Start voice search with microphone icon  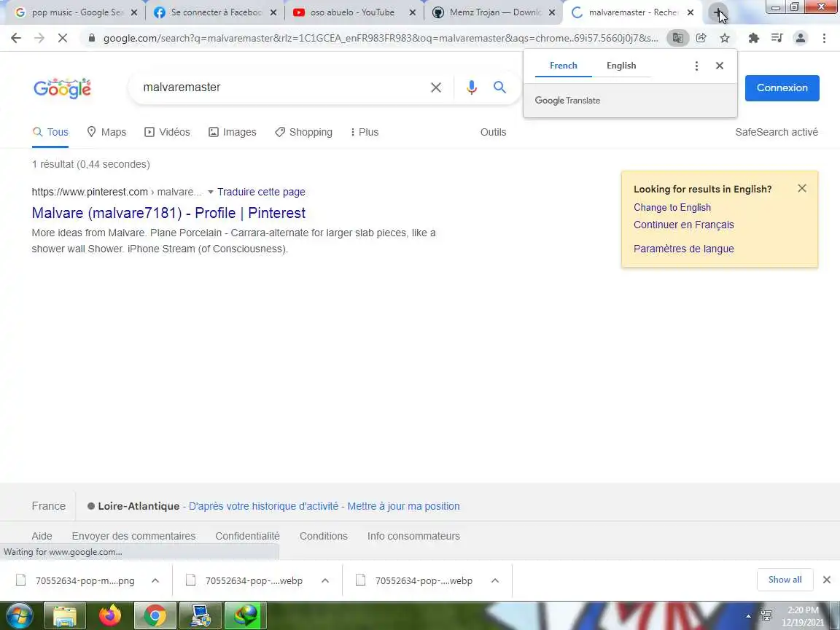click(472, 87)
